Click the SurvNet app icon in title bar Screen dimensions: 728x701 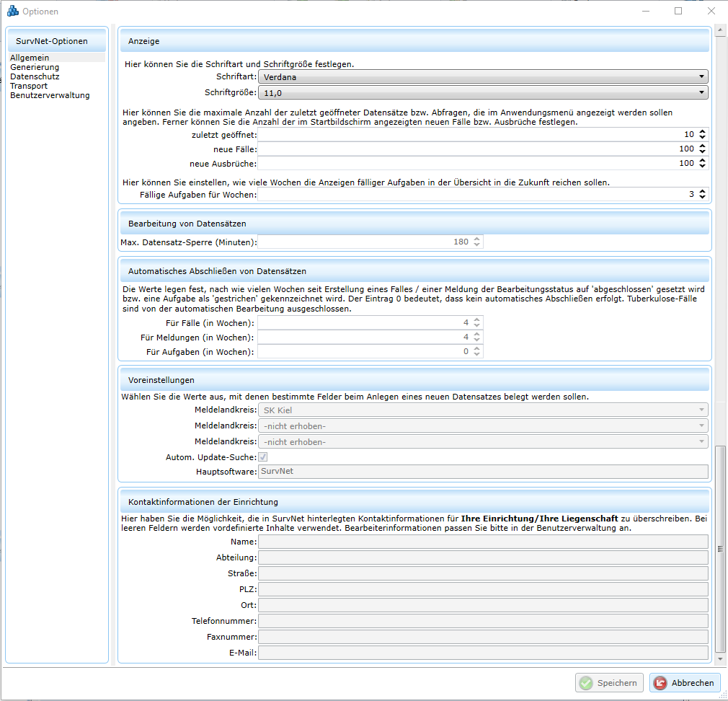(x=12, y=11)
